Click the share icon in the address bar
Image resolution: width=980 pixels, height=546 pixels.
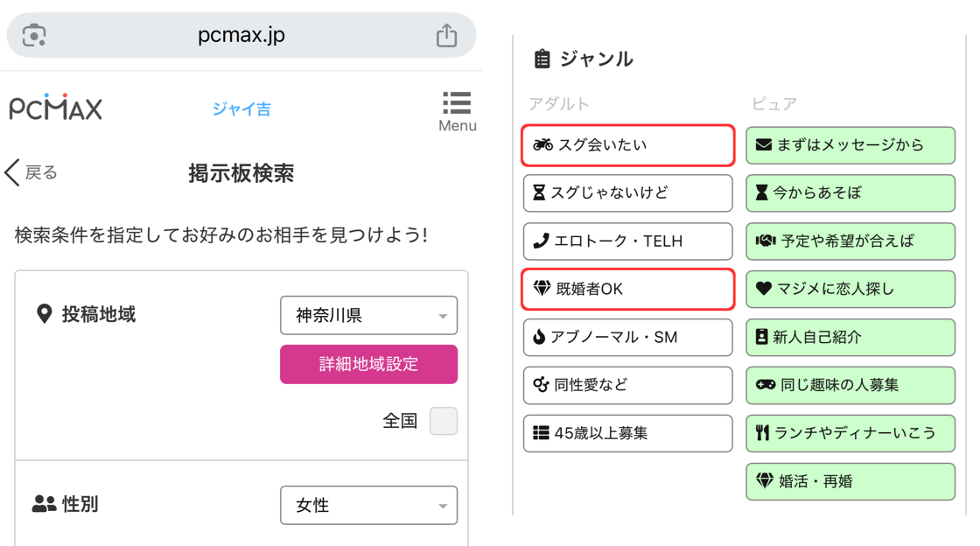(x=447, y=35)
